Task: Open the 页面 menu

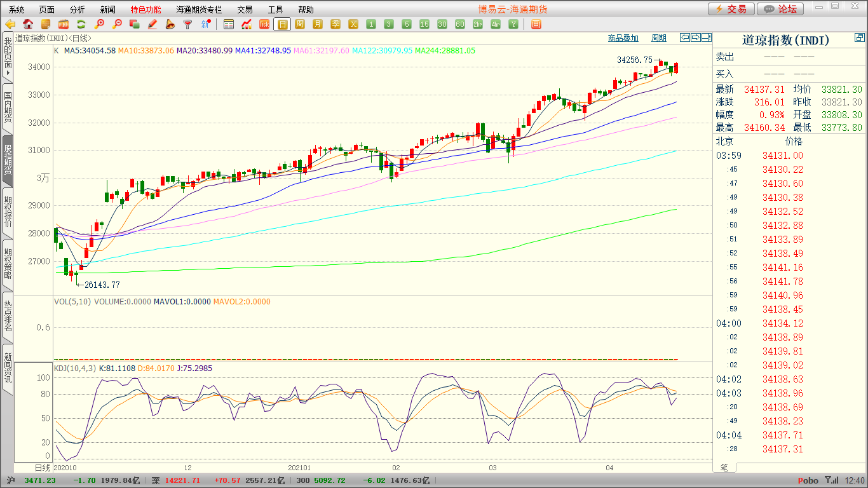Action: click(x=47, y=10)
